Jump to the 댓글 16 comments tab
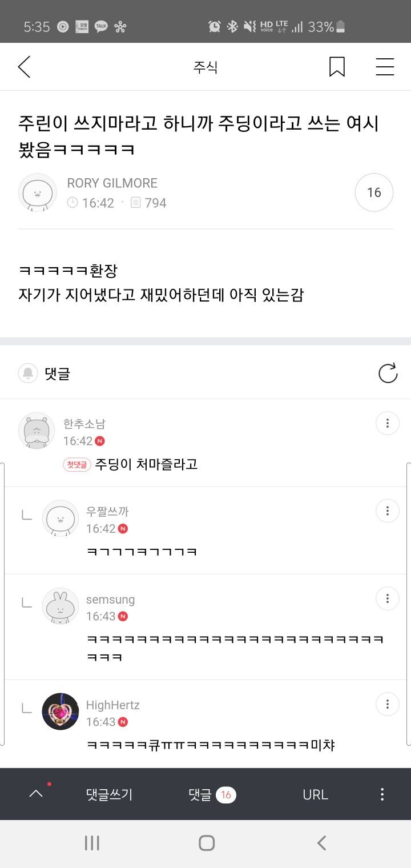Viewport: 411px width, 868px height. tap(212, 794)
